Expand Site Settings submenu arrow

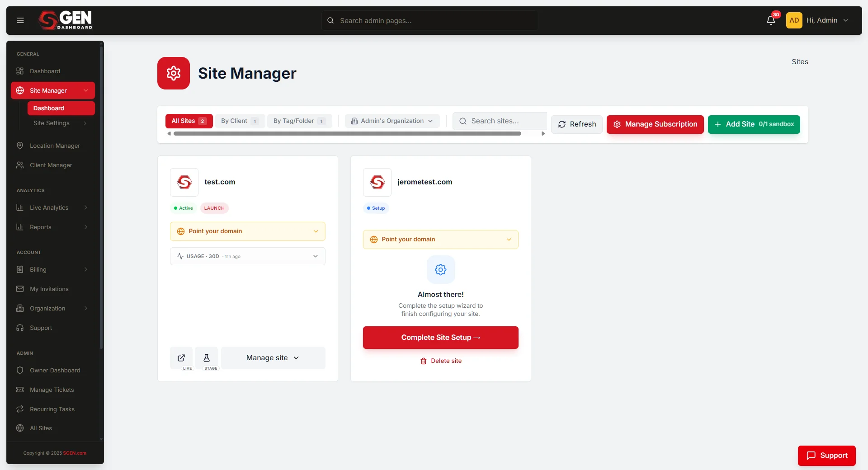click(x=85, y=123)
